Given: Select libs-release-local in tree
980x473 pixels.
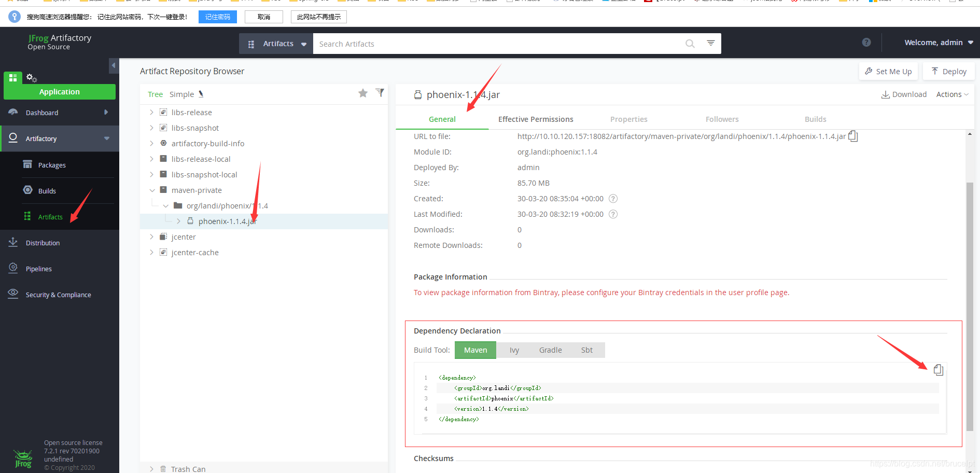Looking at the screenshot, I should (x=201, y=159).
